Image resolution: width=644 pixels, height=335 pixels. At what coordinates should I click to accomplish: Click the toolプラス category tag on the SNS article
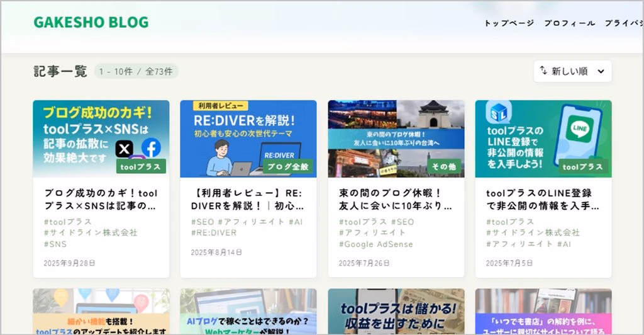point(141,166)
